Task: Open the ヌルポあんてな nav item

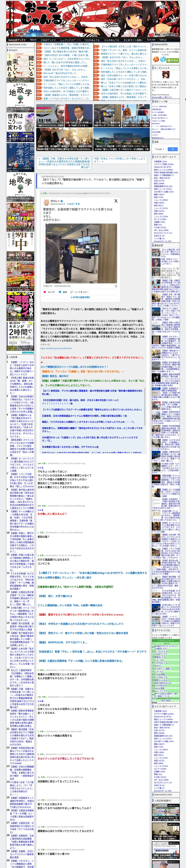Action: pyautogui.click(x=111, y=40)
